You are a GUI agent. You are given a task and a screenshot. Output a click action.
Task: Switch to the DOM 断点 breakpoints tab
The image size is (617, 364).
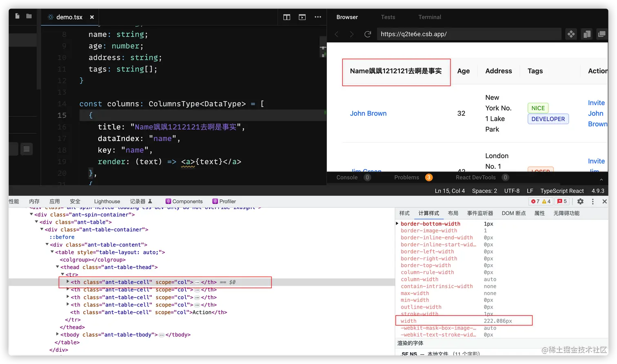(513, 213)
